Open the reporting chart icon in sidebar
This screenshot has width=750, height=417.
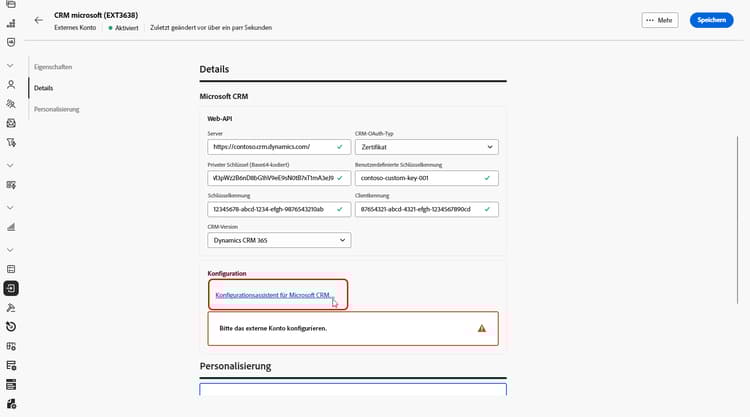[x=11, y=227]
